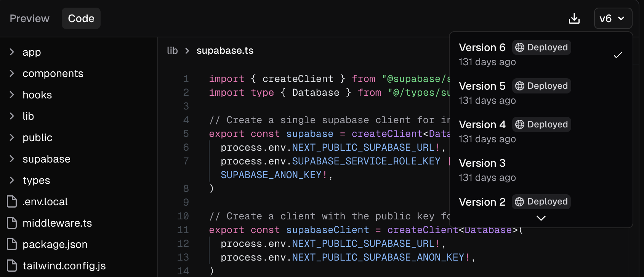644x277 pixels.
Task: Open the app folder
Action: 32,52
